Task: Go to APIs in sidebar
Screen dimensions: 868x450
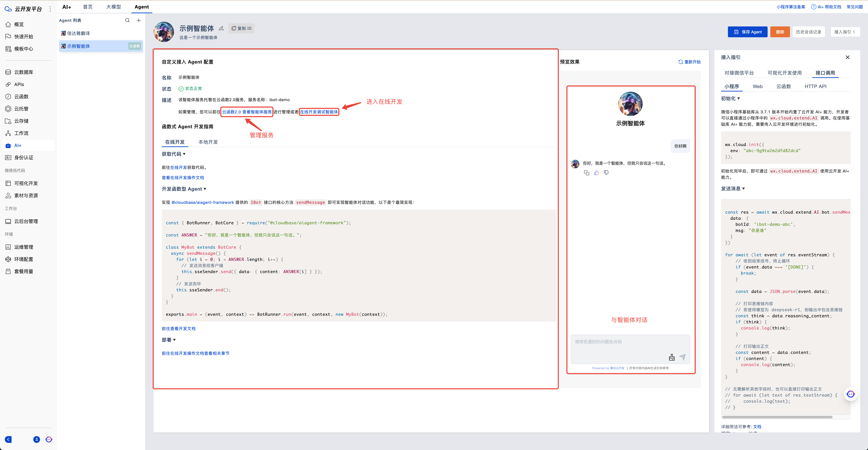Action: tap(19, 85)
